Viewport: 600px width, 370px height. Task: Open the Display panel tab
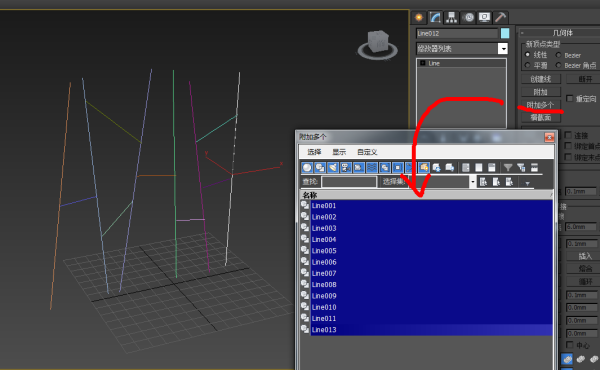click(484, 18)
